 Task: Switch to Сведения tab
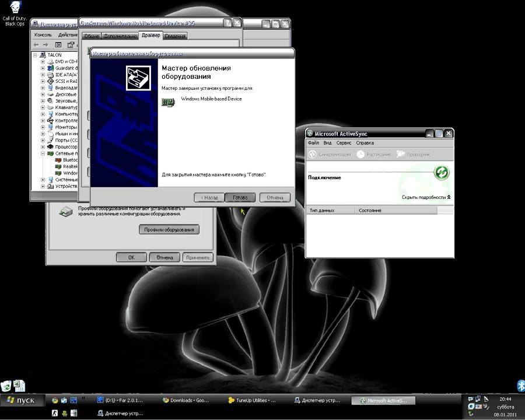[175, 36]
